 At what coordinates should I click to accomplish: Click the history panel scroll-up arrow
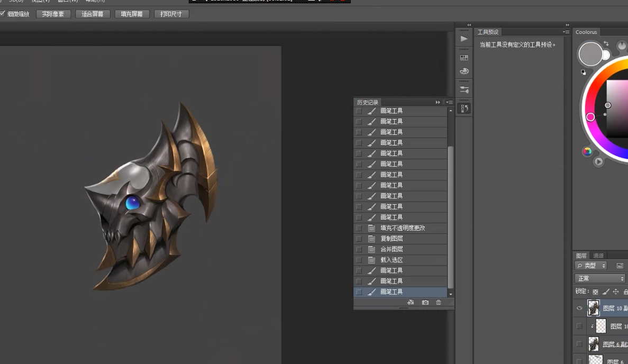pyautogui.click(x=451, y=111)
